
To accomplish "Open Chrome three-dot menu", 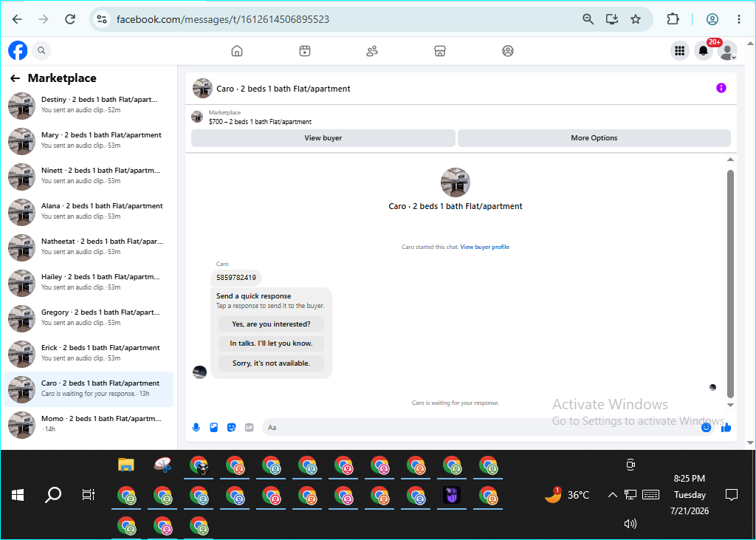I will (x=738, y=19).
